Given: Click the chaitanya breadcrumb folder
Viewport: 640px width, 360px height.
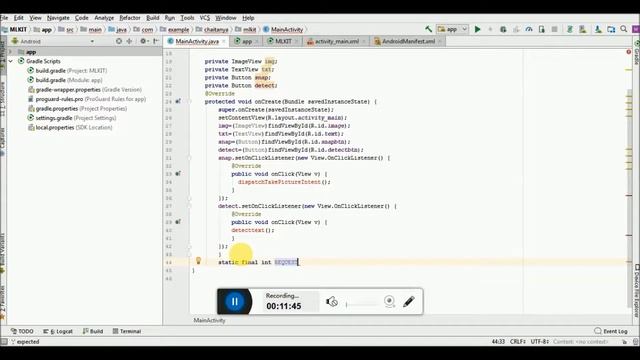Looking at the screenshot, I should tap(212, 29).
